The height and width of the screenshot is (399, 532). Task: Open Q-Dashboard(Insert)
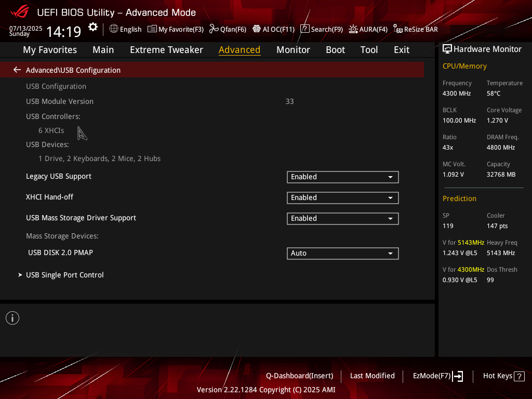[x=300, y=376]
